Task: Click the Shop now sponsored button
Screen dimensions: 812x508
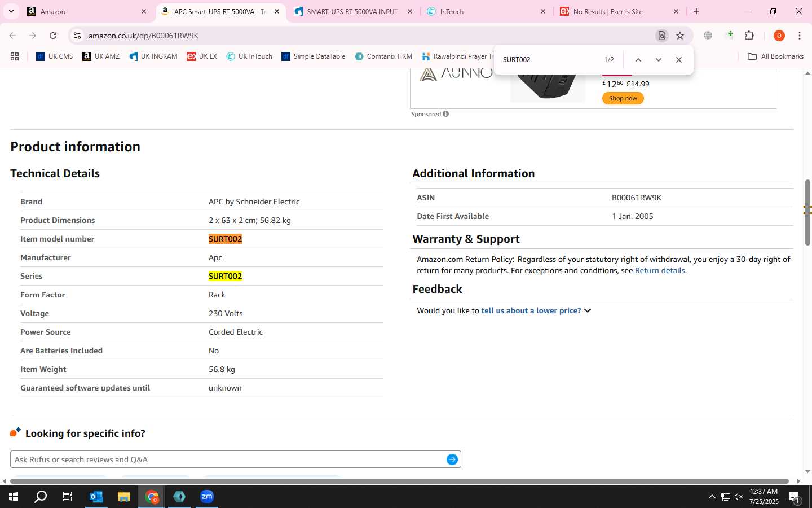Action: pyautogui.click(x=623, y=98)
